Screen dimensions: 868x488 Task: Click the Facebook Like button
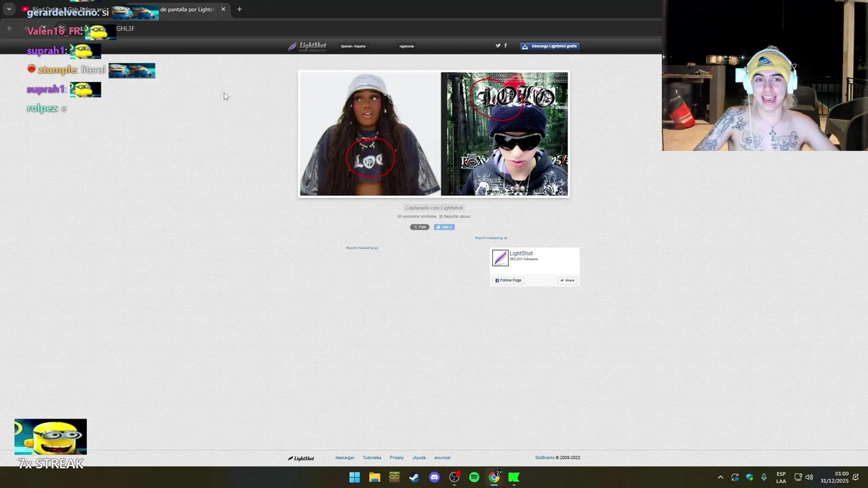click(x=444, y=227)
